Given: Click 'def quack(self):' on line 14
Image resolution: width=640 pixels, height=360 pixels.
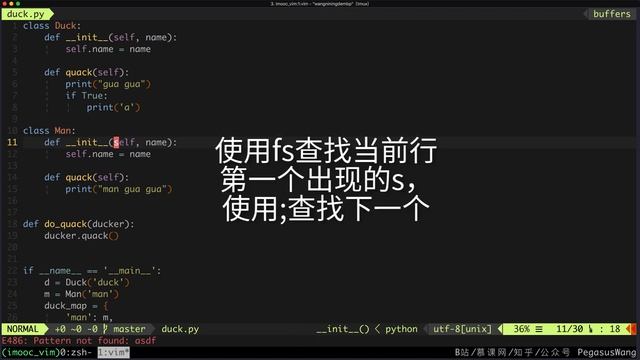Looking at the screenshot, I should coord(87,177).
